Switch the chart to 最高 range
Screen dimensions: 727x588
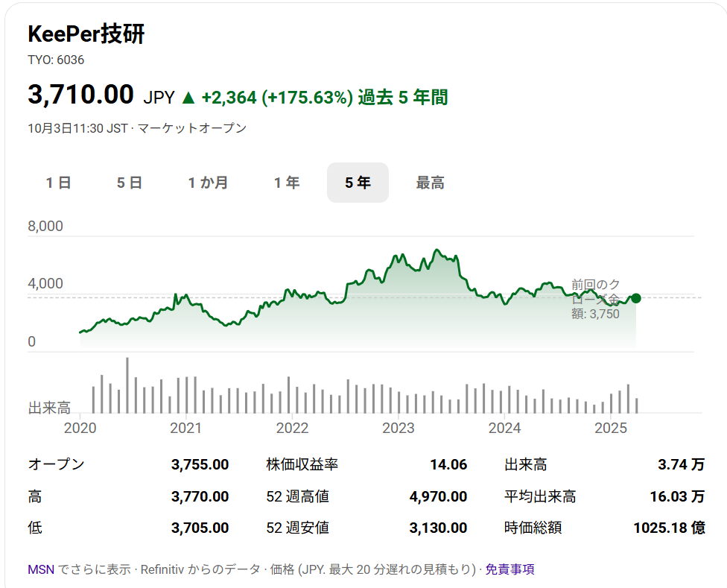pos(430,183)
